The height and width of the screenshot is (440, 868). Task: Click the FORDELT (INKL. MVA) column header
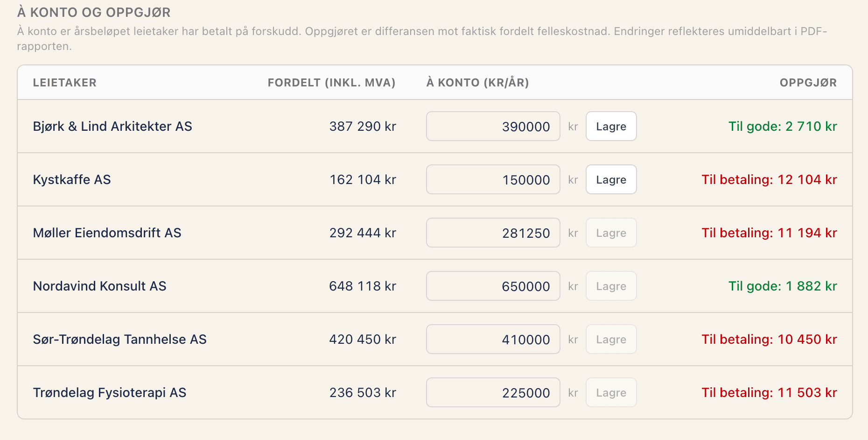(x=331, y=83)
